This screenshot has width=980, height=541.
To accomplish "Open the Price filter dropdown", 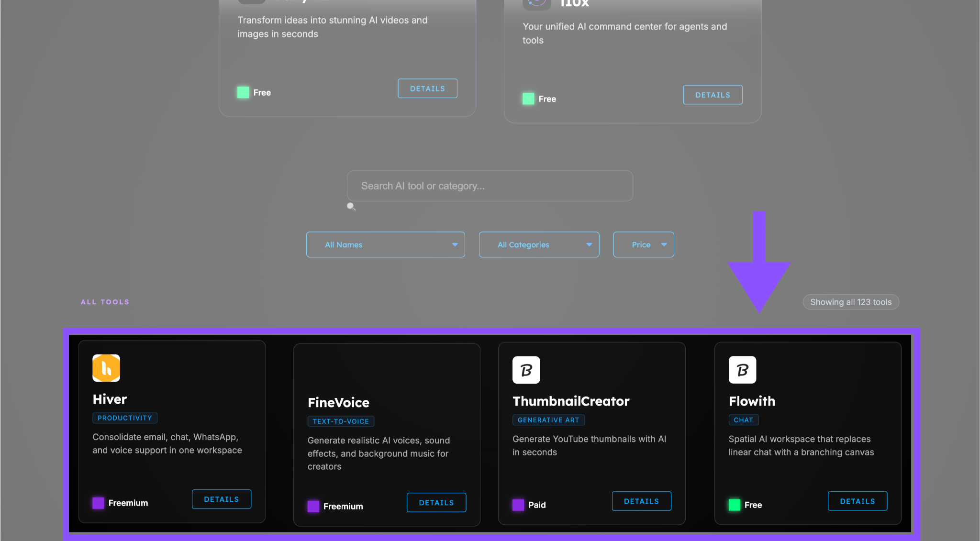I will [643, 244].
